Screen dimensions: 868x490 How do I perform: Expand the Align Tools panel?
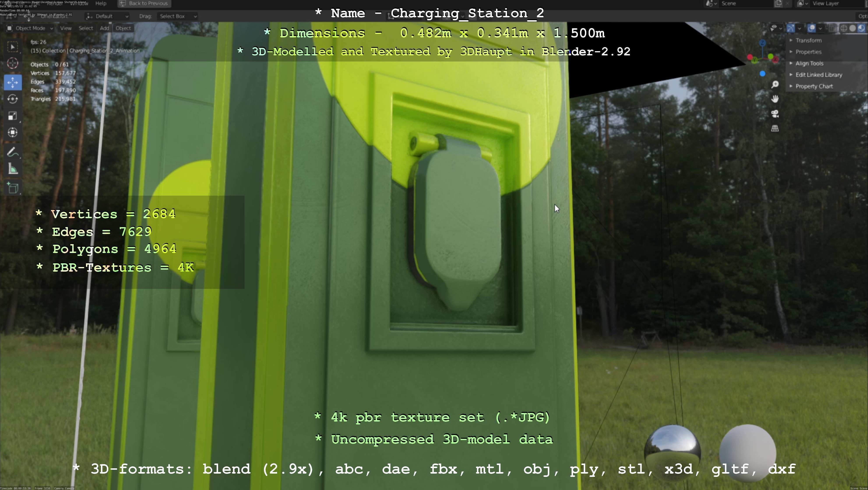coord(809,63)
